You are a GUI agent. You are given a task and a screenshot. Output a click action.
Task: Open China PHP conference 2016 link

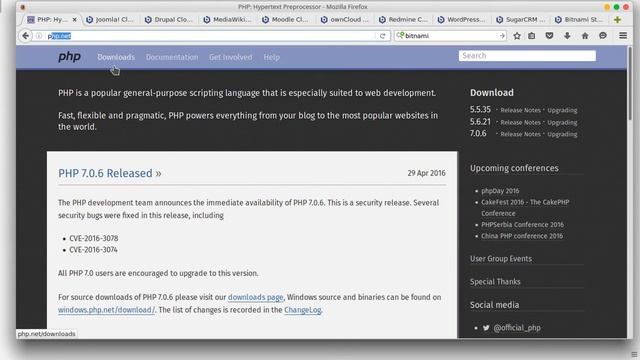[522, 236]
